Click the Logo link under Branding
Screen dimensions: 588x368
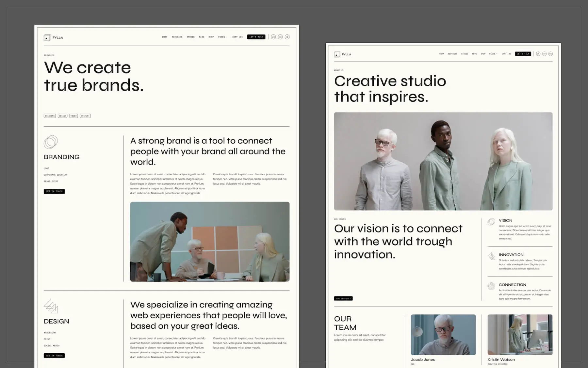coord(46,168)
